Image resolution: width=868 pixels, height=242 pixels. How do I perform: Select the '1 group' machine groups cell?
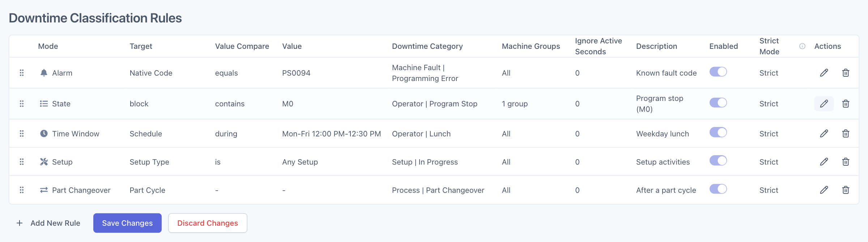click(x=515, y=104)
